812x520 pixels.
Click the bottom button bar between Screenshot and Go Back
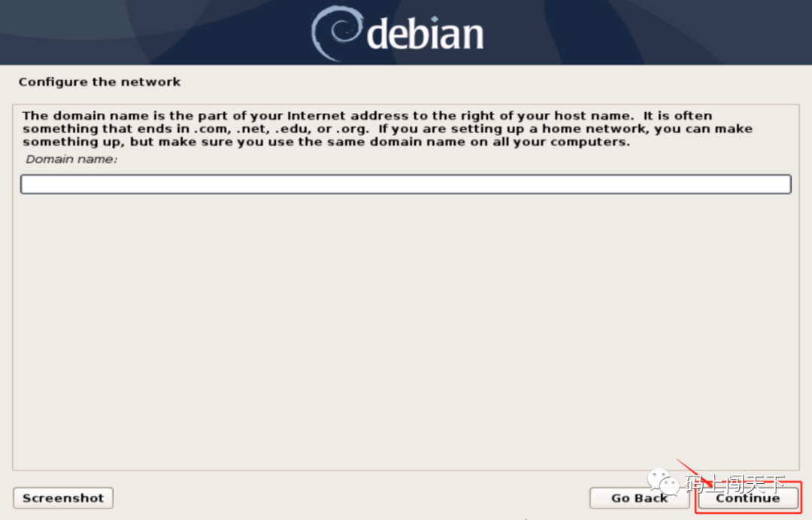point(351,498)
